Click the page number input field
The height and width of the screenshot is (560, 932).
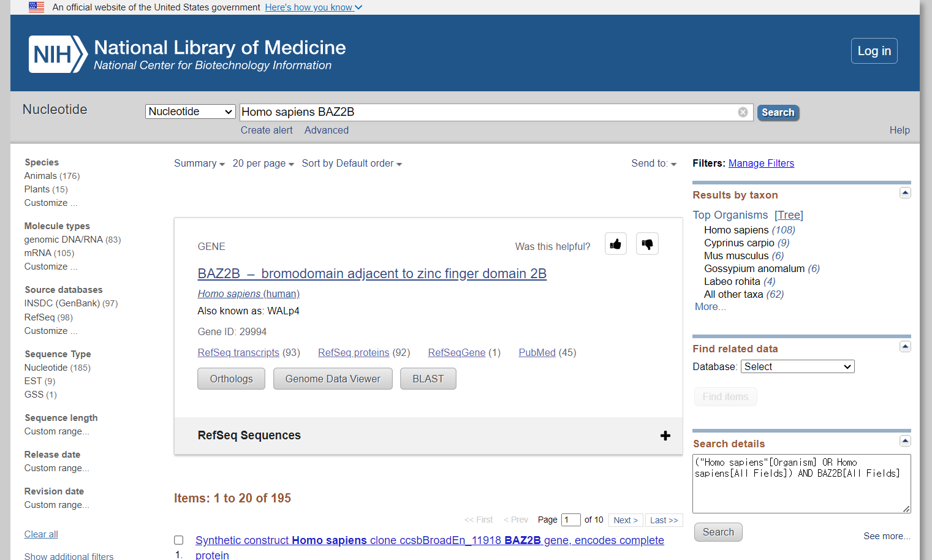pyautogui.click(x=570, y=520)
